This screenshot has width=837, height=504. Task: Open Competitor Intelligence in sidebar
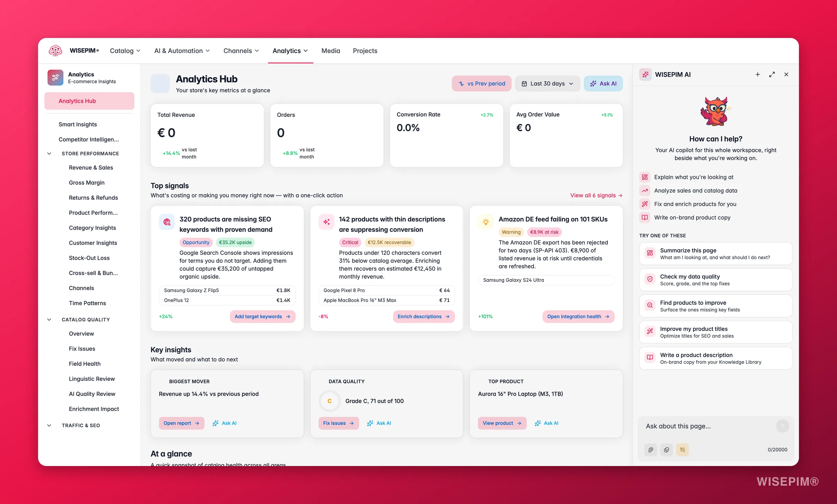89,140
